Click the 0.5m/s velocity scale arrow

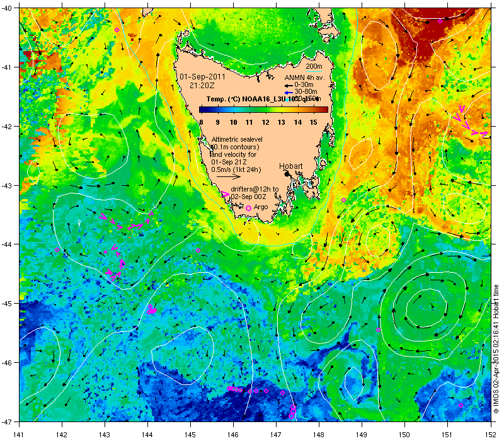point(229,176)
